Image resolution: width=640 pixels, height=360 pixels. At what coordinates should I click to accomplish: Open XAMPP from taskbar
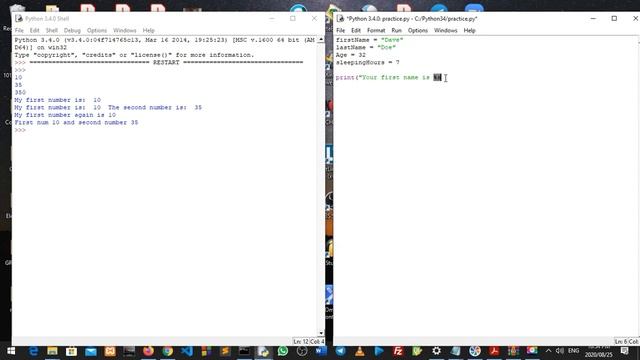tap(110, 351)
